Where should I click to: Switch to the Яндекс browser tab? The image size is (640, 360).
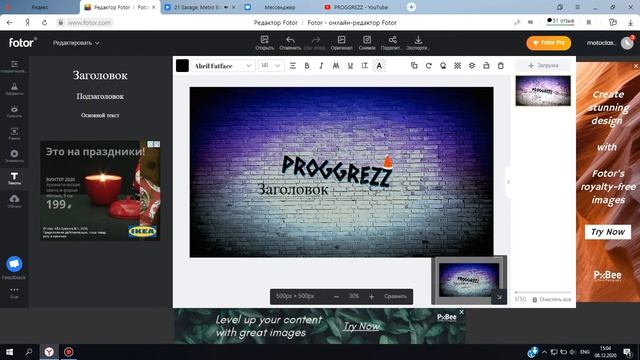(40, 7)
